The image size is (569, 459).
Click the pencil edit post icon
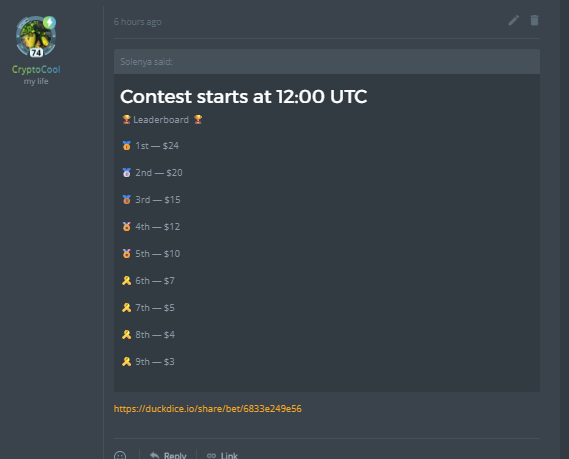point(513,20)
